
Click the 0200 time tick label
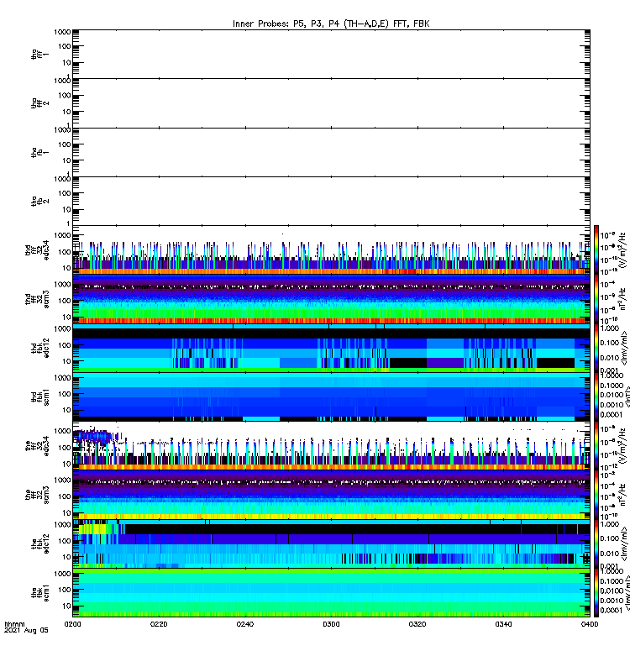72,624
